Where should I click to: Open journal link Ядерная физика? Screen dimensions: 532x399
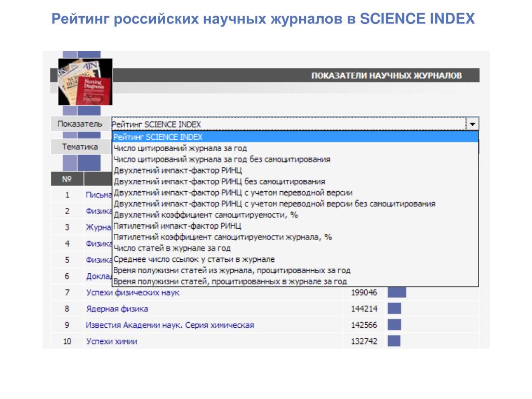pyautogui.click(x=117, y=309)
